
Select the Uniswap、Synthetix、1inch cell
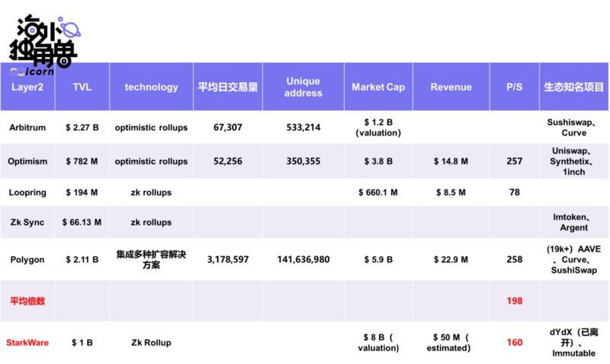[x=574, y=161]
